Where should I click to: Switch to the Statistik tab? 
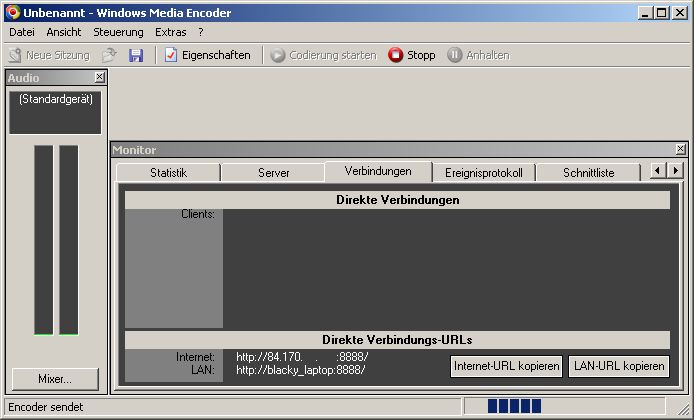point(168,172)
